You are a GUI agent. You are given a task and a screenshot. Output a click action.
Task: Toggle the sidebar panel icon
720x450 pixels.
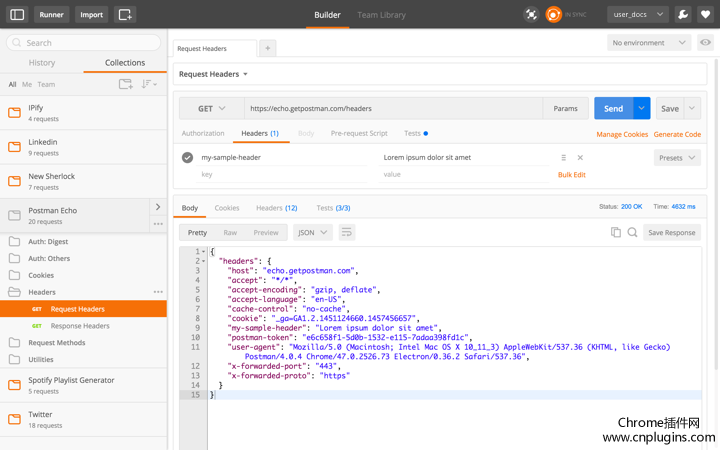tap(17, 15)
